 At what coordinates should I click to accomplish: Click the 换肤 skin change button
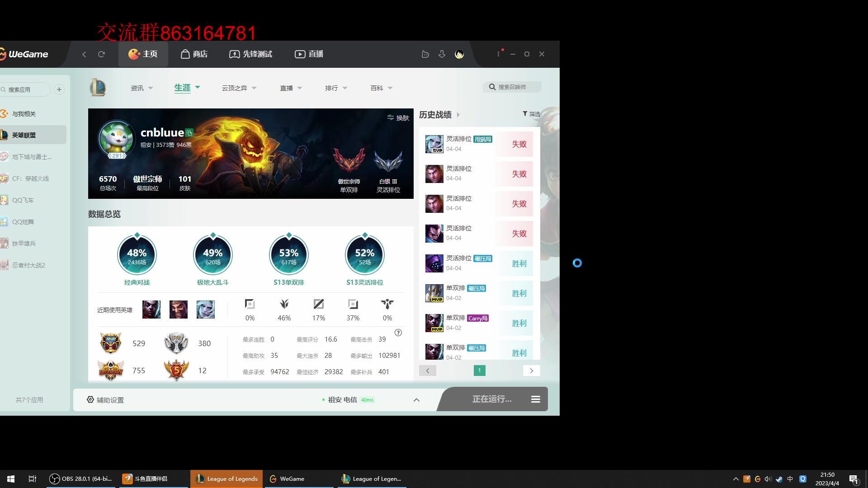[398, 117]
